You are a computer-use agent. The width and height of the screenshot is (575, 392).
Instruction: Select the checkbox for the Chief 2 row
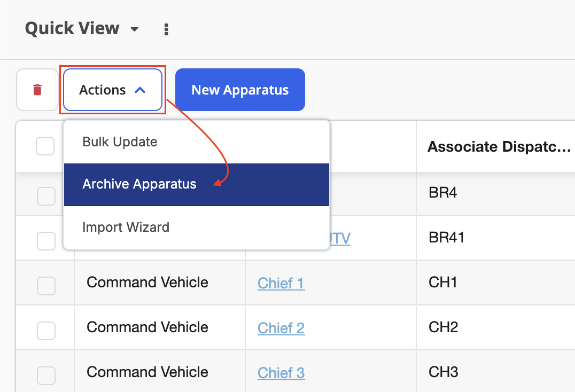pos(46,331)
